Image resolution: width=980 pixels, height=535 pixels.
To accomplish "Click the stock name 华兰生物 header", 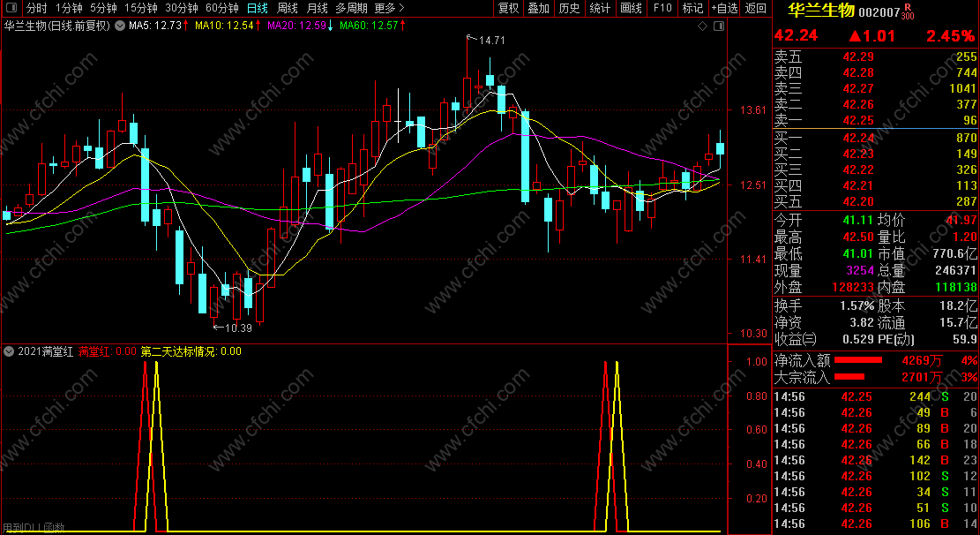I will click(820, 11).
